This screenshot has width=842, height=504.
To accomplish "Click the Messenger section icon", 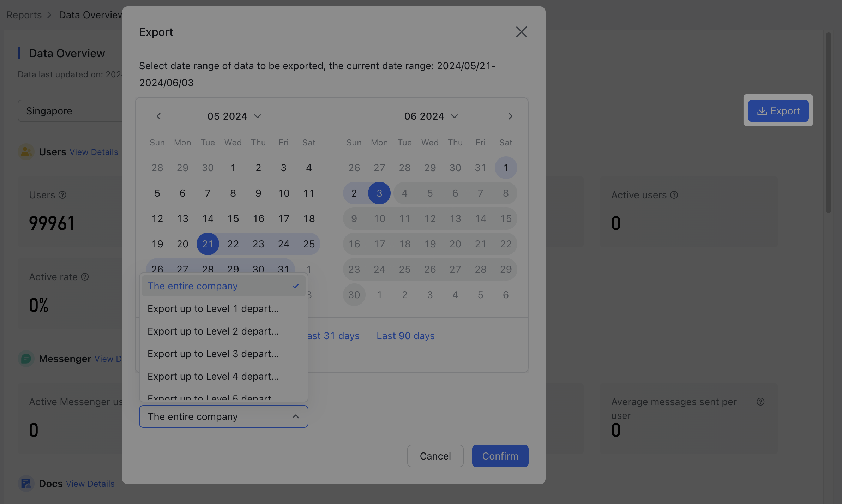I will tap(26, 359).
